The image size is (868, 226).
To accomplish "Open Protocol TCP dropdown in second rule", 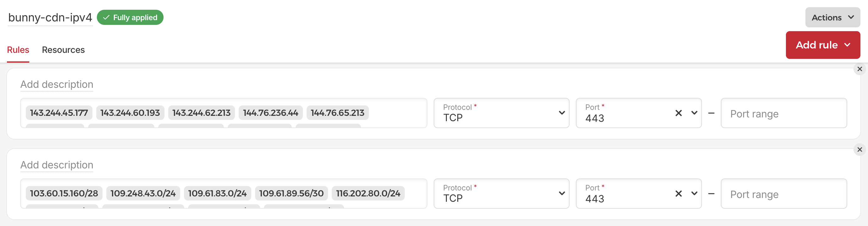I will click(501, 194).
